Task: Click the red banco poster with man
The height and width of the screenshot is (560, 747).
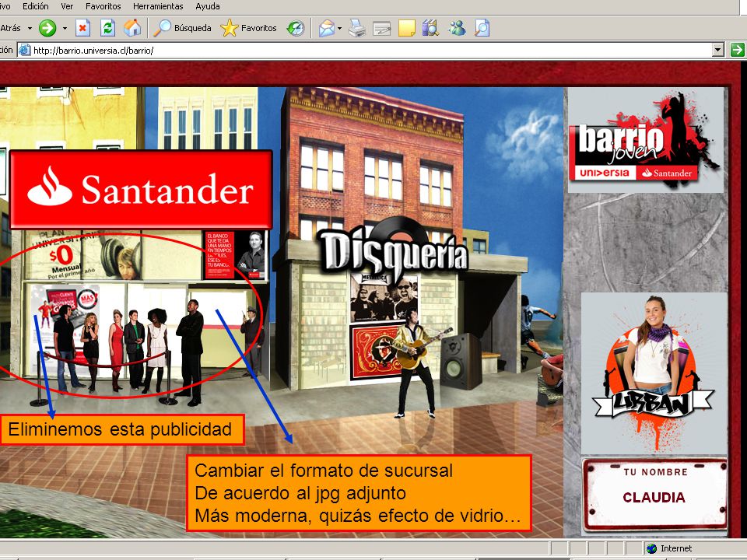Action: pyautogui.click(x=235, y=255)
